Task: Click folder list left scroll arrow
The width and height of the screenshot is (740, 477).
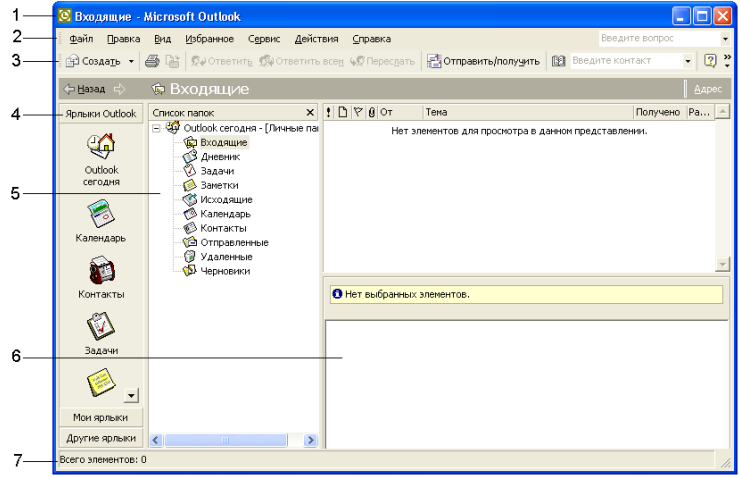Action: point(156,440)
